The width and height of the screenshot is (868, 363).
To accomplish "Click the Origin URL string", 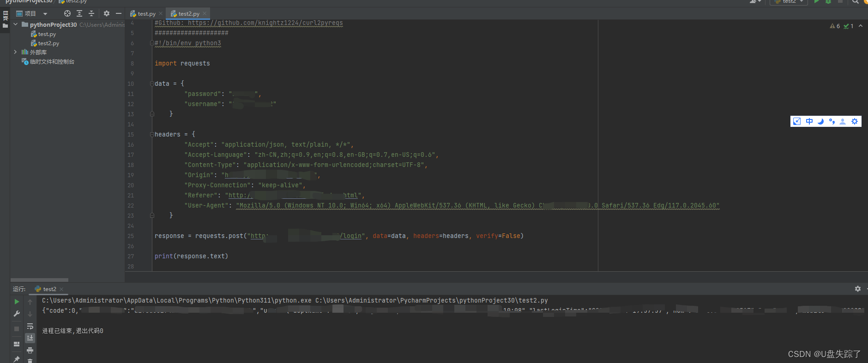I will 270,175.
